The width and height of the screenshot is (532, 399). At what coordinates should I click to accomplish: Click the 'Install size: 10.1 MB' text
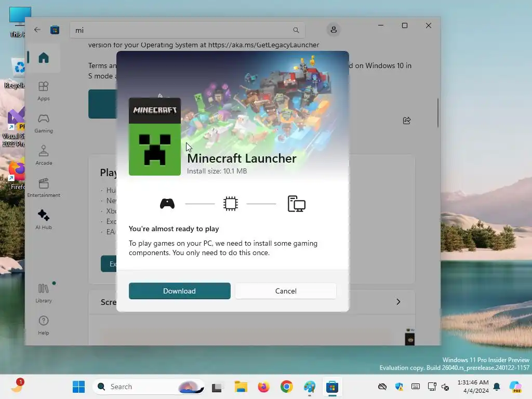pos(217,171)
